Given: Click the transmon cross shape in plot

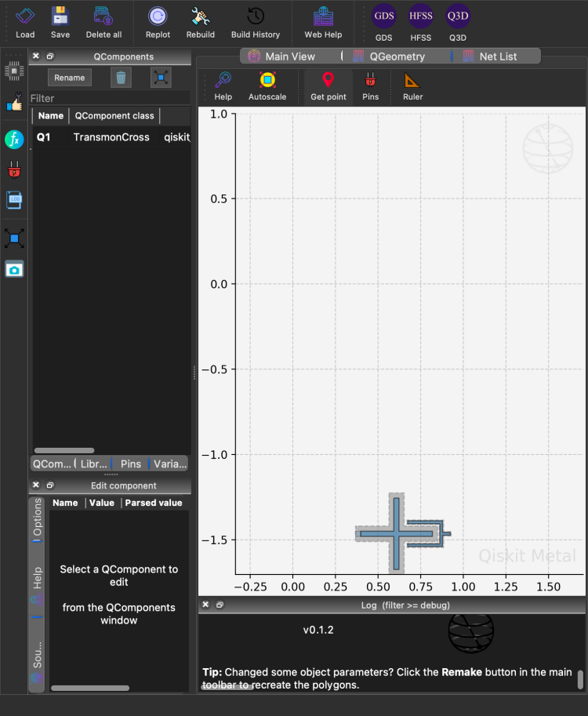Looking at the screenshot, I should click(x=396, y=533).
